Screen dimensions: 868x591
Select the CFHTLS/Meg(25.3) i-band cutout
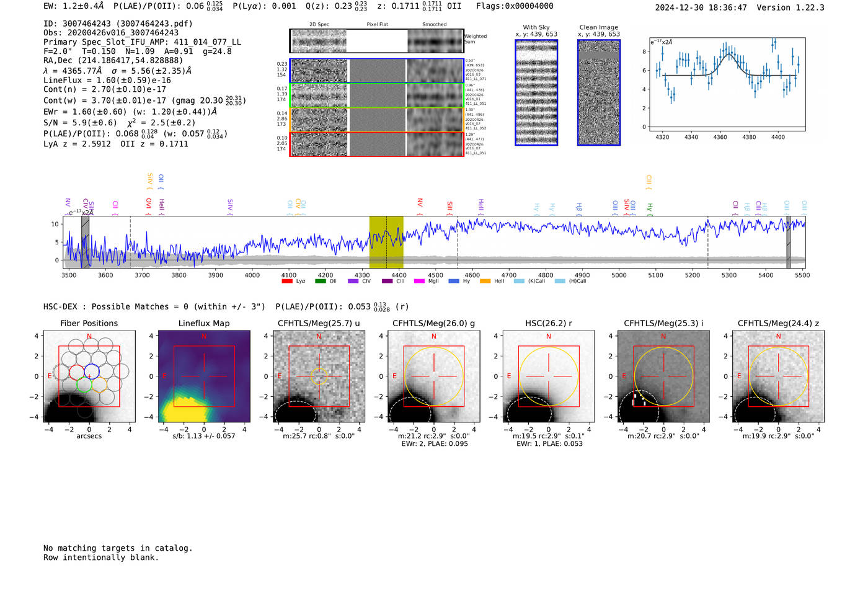point(663,376)
